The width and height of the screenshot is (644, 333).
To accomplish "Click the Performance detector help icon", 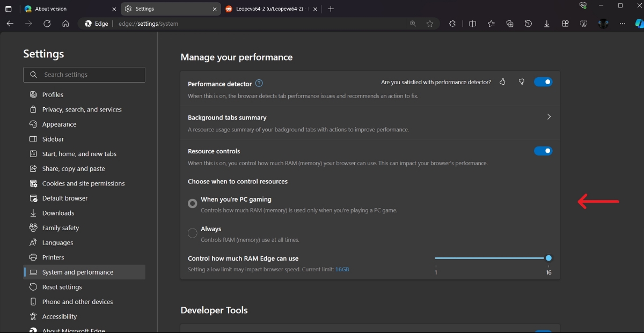I will [x=259, y=83].
